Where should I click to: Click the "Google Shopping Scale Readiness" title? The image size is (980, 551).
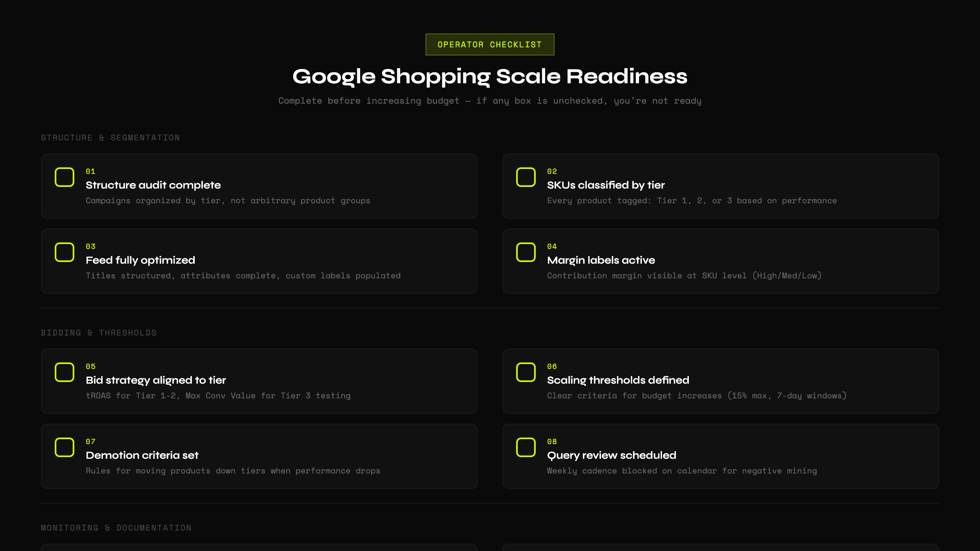point(490,77)
